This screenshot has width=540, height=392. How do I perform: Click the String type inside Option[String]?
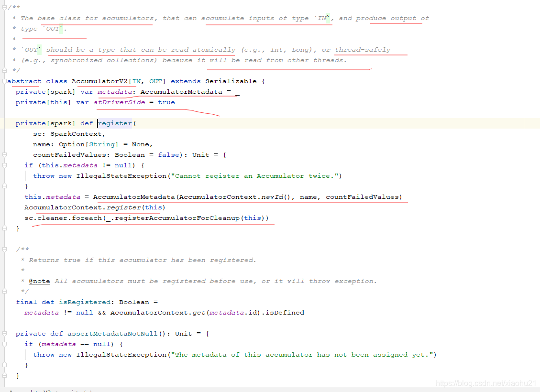(102, 144)
